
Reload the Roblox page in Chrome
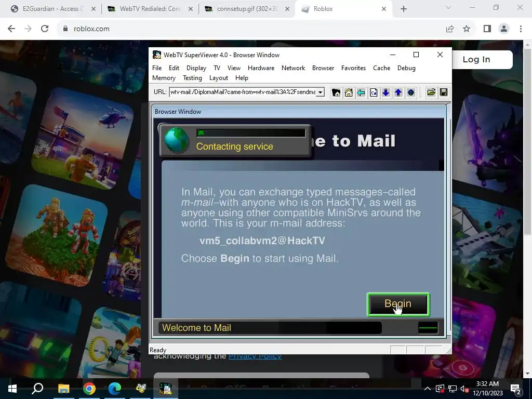[x=45, y=29]
